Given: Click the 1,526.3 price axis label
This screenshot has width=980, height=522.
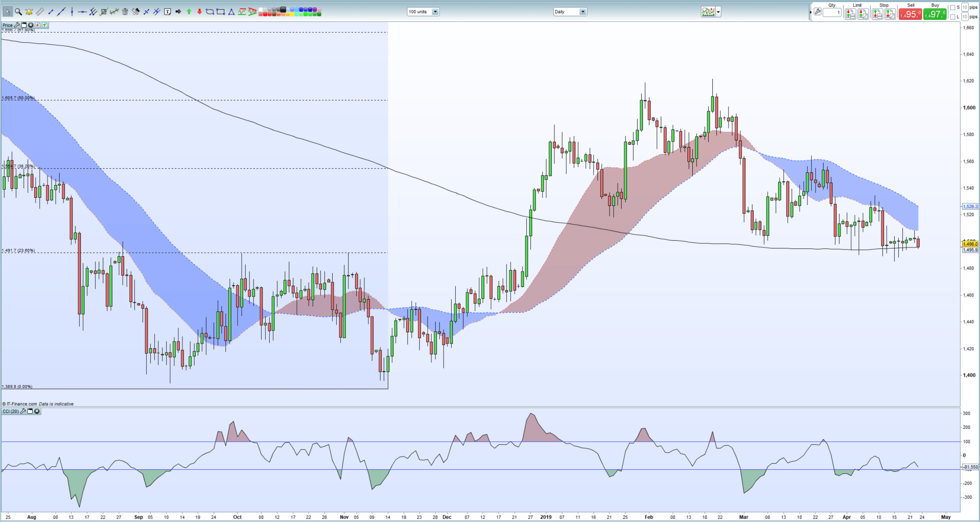Looking at the screenshot, I should point(970,207).
